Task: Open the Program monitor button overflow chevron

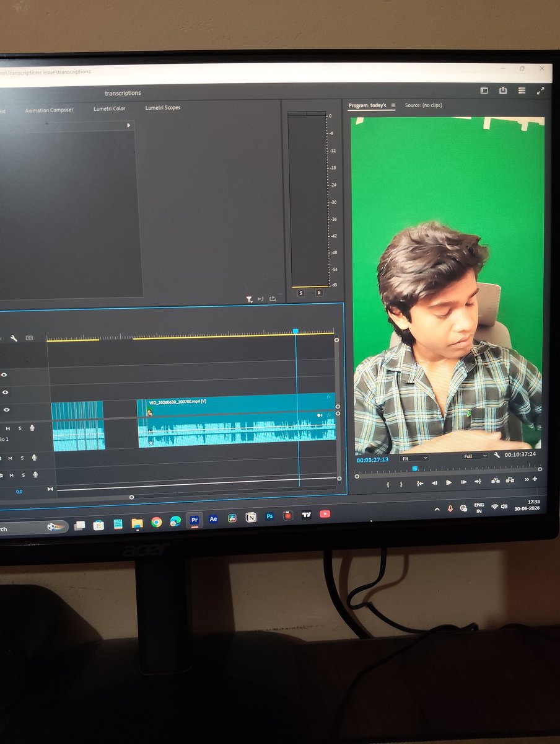Action: click(527, 479)
